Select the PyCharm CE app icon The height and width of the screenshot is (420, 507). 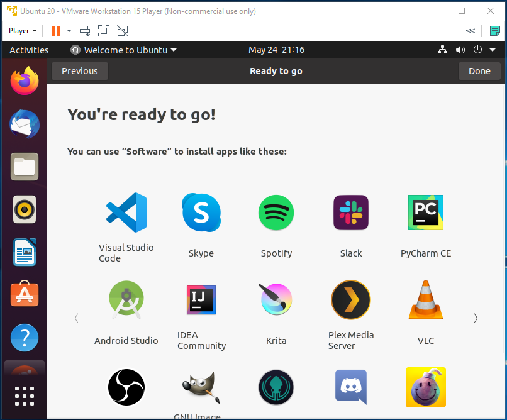point(426,213)
